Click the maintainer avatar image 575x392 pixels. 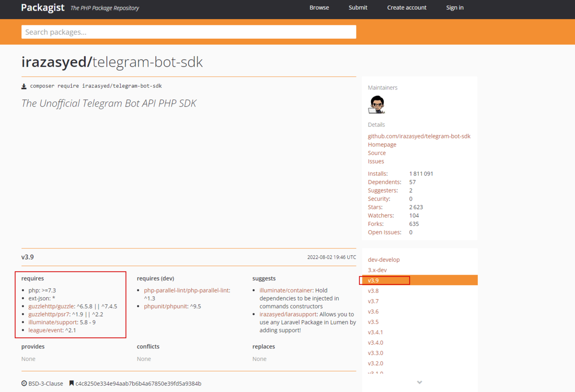pyautogui.click(x=377, y=104)
